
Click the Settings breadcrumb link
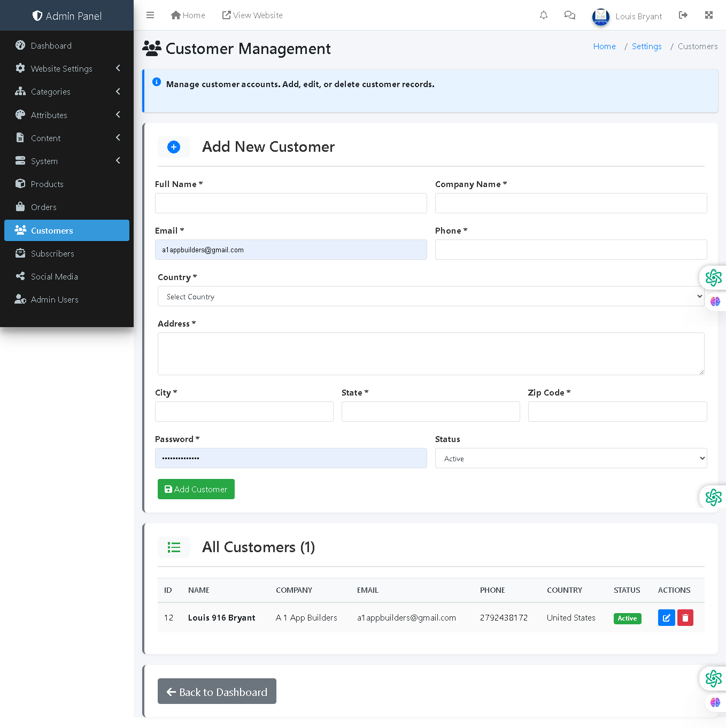tap(646, 47)
